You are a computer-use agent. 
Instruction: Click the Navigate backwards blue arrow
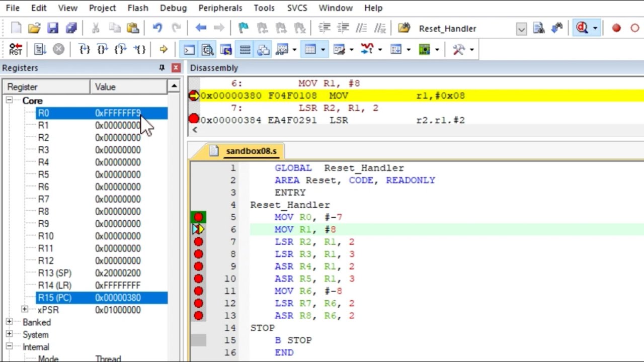[201, 28]
